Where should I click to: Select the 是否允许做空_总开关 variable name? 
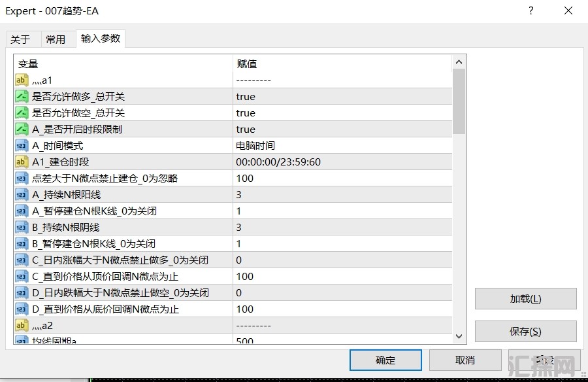(x=78, y=113)
